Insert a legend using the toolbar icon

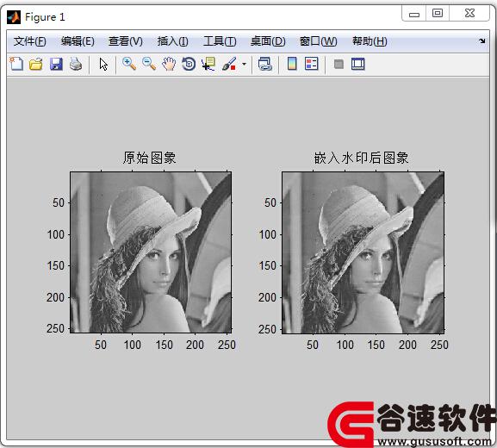pos(312,64)
